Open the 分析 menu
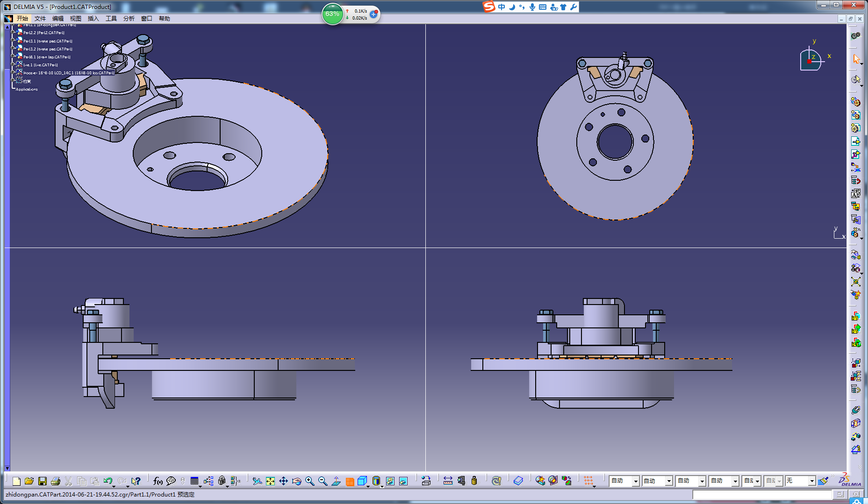 point(129,19)
